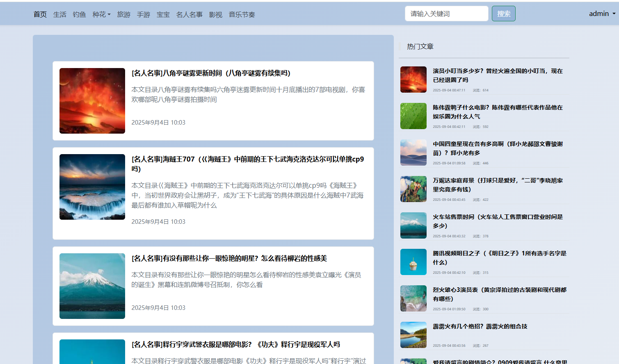Screen dimensions: 619x364
Task: Click the volcano thumbnail of the first article
Action: click(92, 101)
